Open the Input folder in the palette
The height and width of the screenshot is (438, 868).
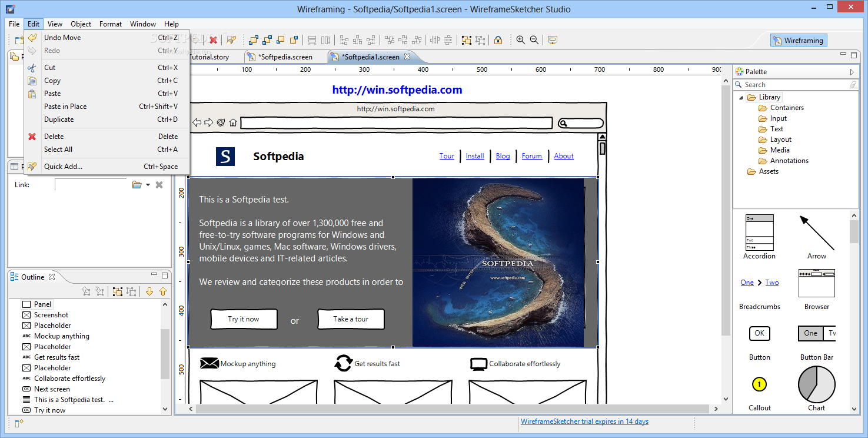click(x=773, y=118)
